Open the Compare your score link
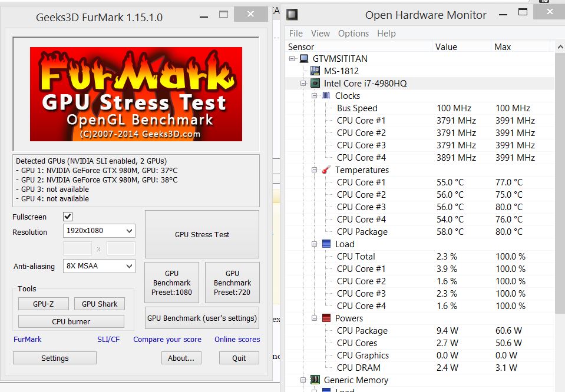Image resolution: width=565 pixels, height=392 pixels. tap(167, 339)
